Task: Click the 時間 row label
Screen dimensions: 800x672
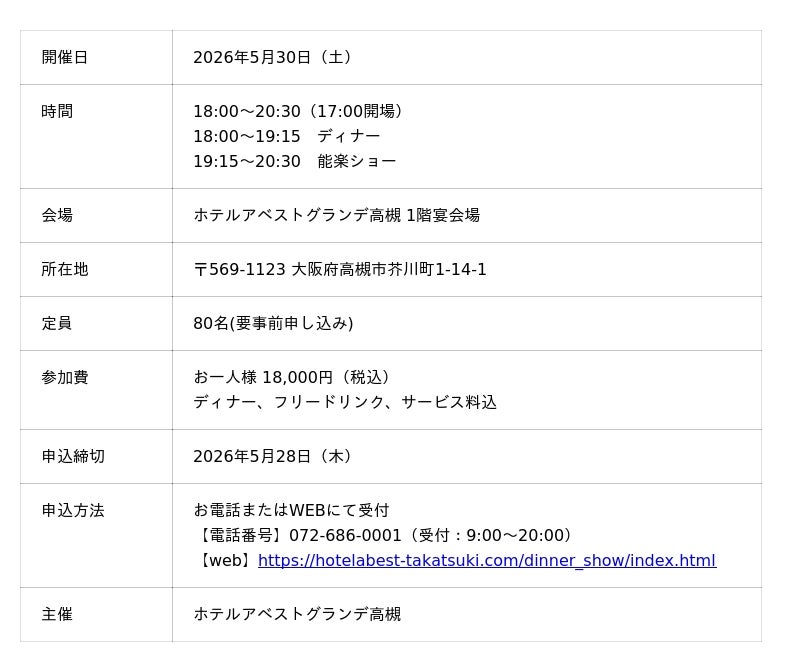Action: [57, 112]
